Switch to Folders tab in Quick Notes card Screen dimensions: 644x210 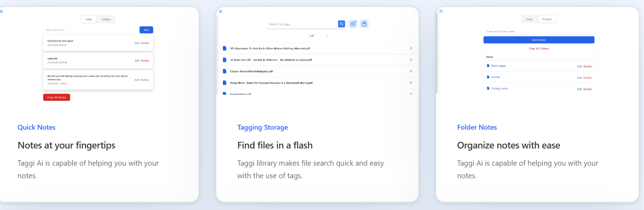click(x=106, y=20)
